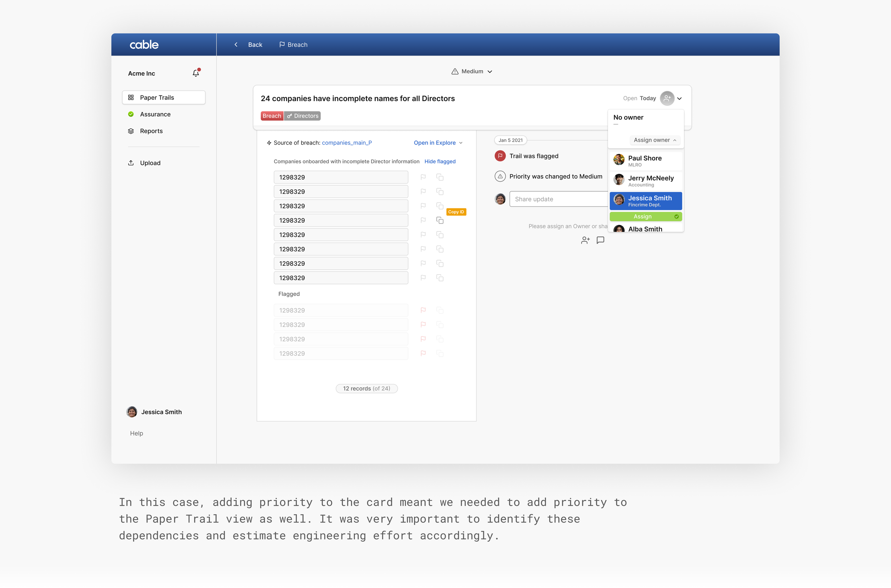Click copy icon on first record row
891x588 pixels.
pyautogui.click(x=440, y=177)
